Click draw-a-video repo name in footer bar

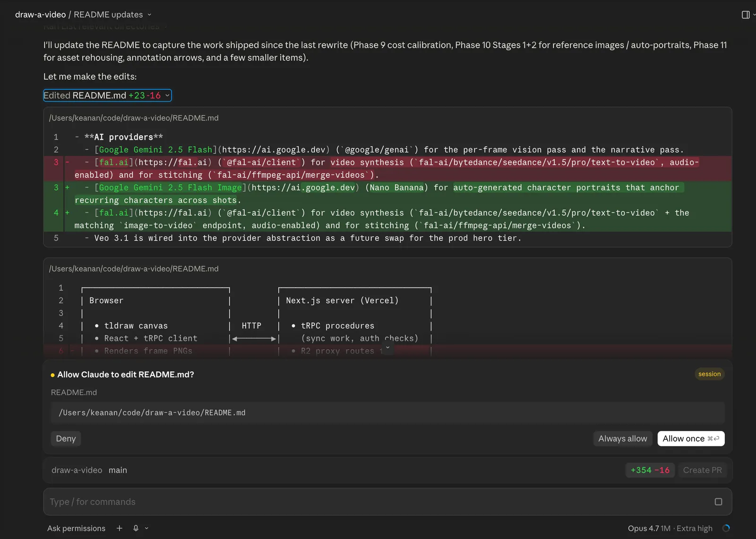coord(77,470)
